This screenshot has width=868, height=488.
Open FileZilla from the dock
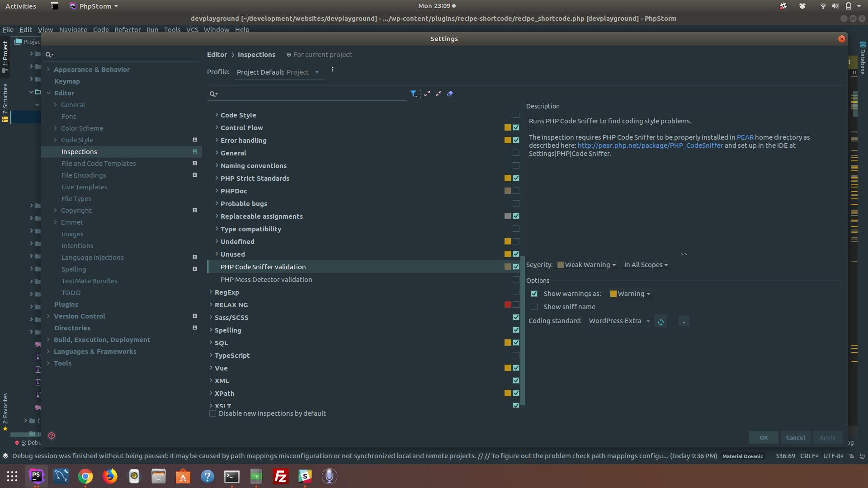(281, 476)
